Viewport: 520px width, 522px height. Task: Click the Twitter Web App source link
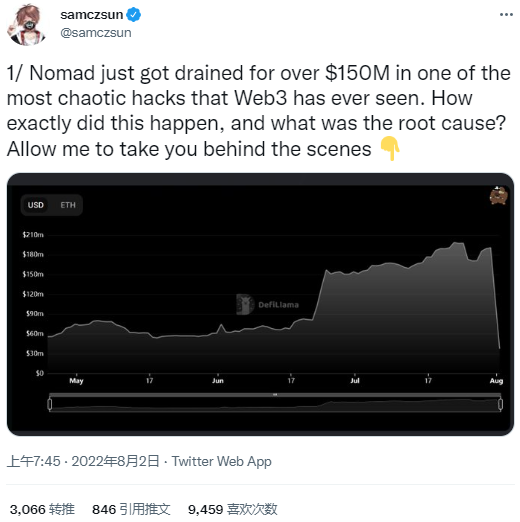click(222, 461)
